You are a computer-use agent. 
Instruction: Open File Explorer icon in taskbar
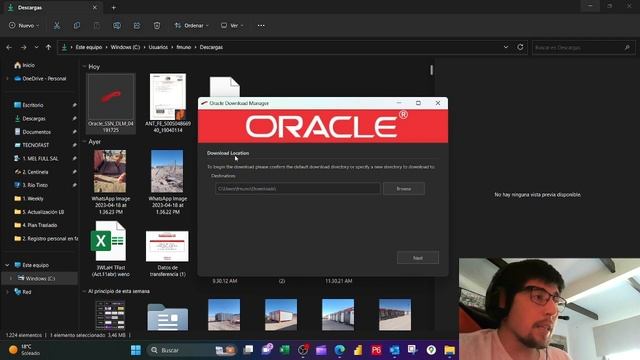pyautogui.click(x=449, y=350)
